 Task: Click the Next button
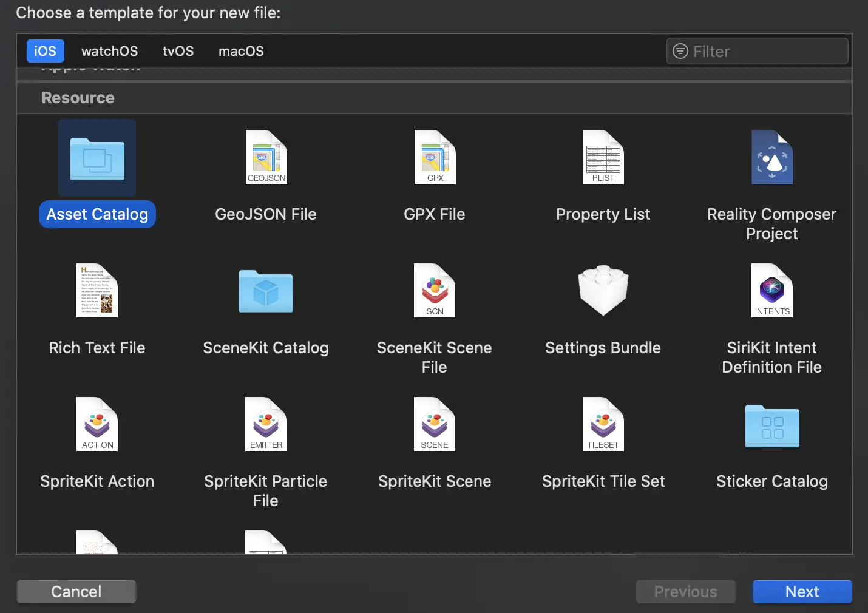[802, 592]
